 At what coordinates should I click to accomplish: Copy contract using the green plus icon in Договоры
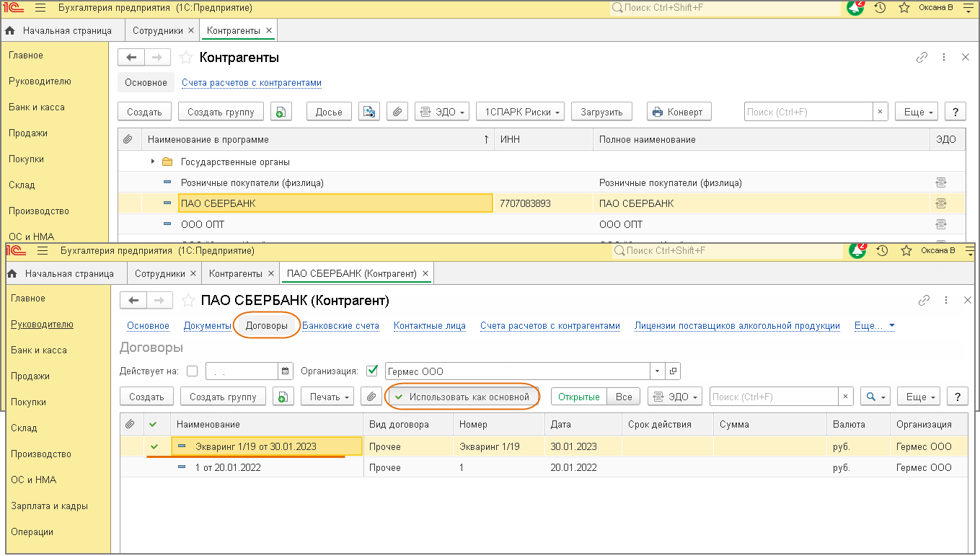pyautogui.click(x=283, y=397)
